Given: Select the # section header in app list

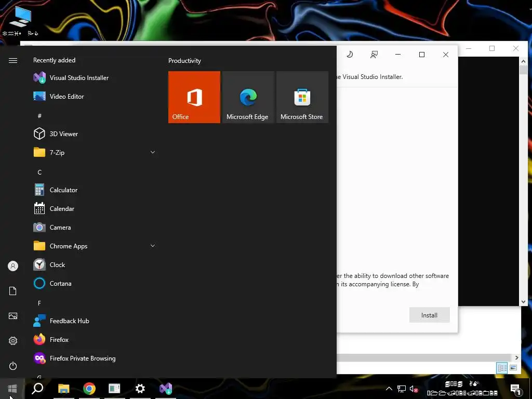Looking at the screenshot, I should pos(39,116).
